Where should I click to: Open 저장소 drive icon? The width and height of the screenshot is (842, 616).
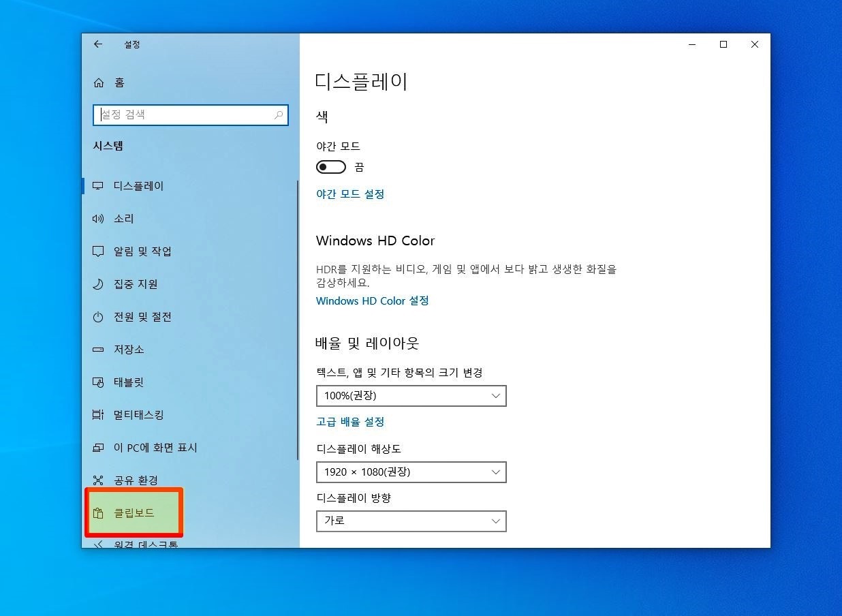click(x=98, y=350)
